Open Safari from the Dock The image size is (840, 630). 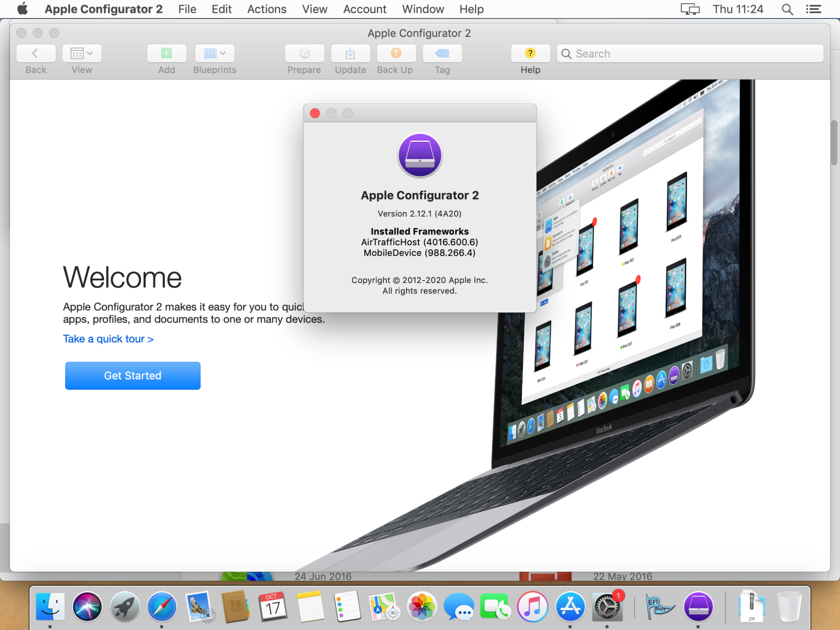162,606
